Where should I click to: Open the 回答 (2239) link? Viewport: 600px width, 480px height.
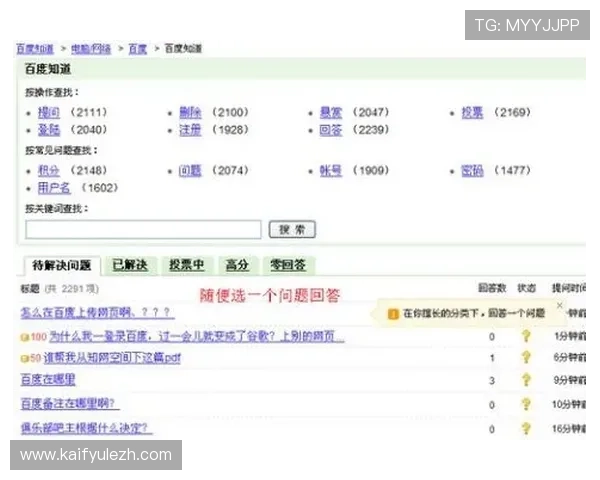pyautogui.click(x=331, y=130)
